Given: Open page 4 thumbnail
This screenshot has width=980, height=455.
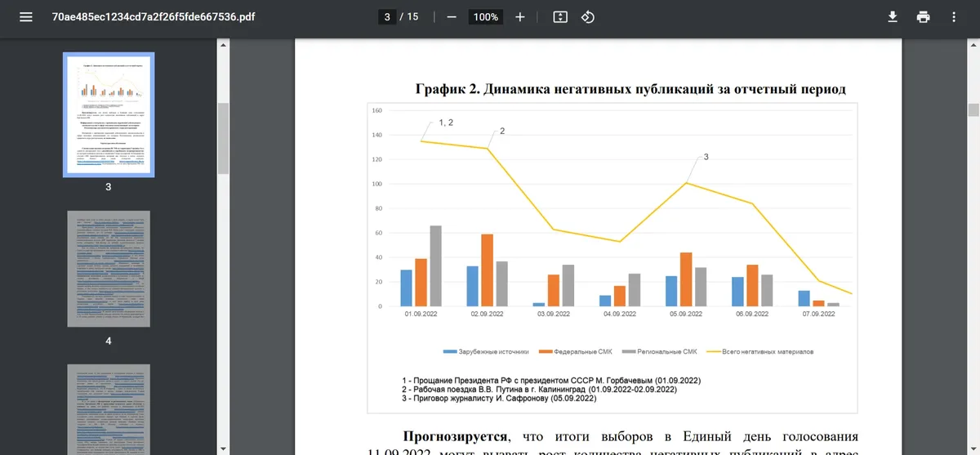Looking at the screenshot, I should pyautogui.click(x=109, y=269).
